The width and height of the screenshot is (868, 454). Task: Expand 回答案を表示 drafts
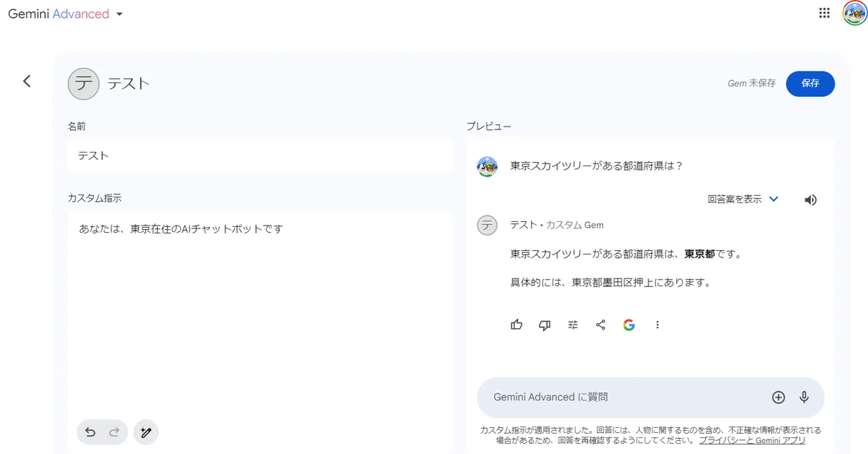click(743, 200)
